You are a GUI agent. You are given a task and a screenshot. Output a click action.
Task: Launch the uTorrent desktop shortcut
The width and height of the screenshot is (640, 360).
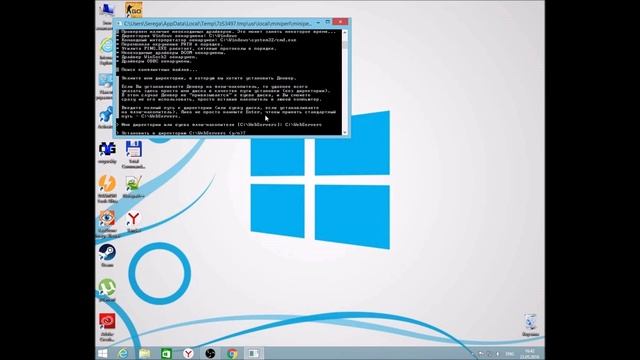(x=107, y=288)
